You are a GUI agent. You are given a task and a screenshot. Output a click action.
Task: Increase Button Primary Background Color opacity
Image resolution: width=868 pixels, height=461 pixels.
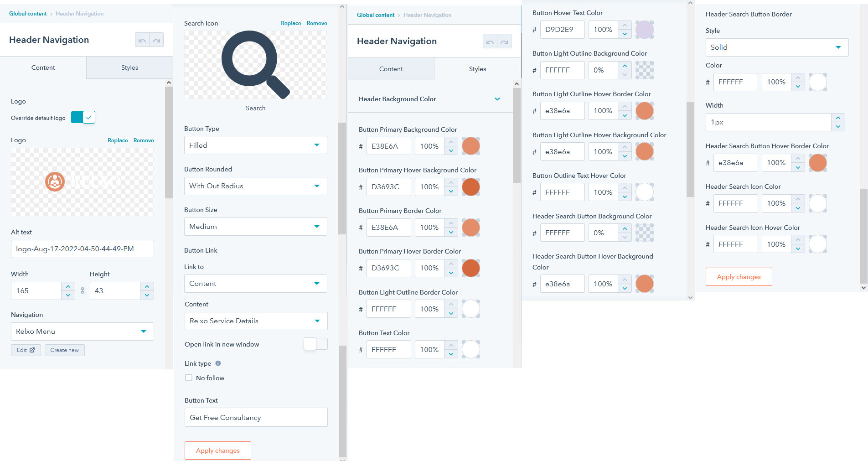tap(451, 142)
